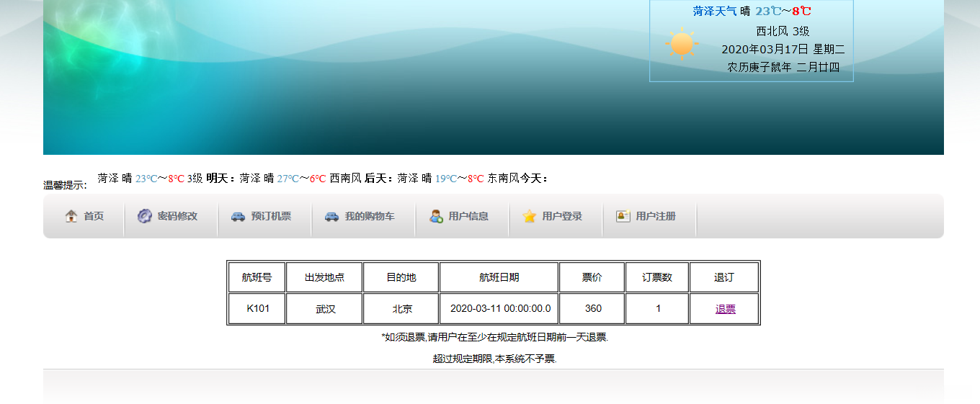Click the password change gear icon
Screen dimensions: 980x404
point(145,216)
